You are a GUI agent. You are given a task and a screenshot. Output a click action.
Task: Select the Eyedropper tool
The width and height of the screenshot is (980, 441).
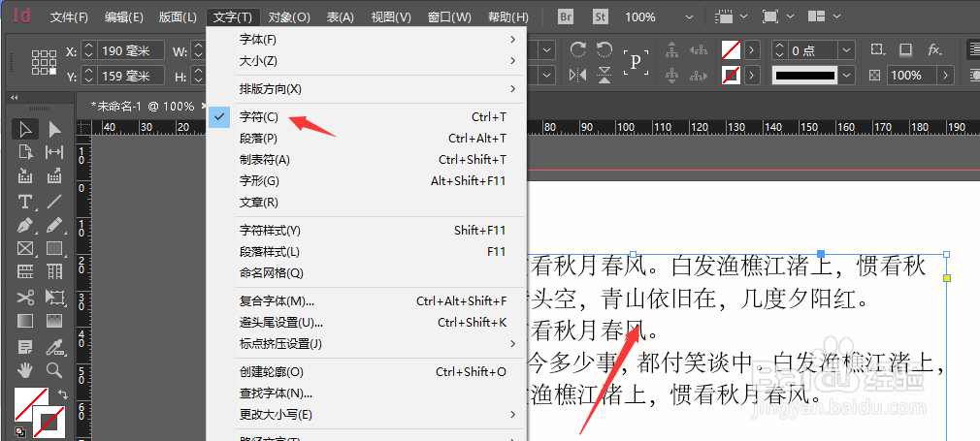coord(55,346)
